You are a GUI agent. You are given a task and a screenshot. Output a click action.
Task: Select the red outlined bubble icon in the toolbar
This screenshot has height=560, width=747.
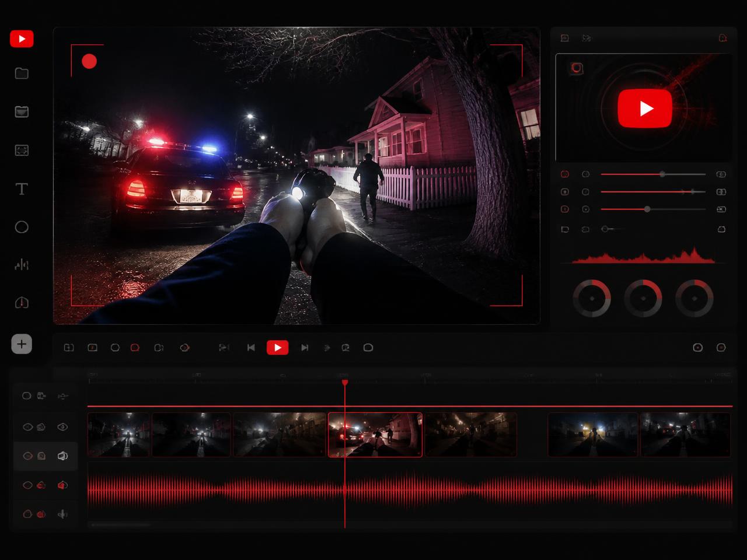click(135, 348)
